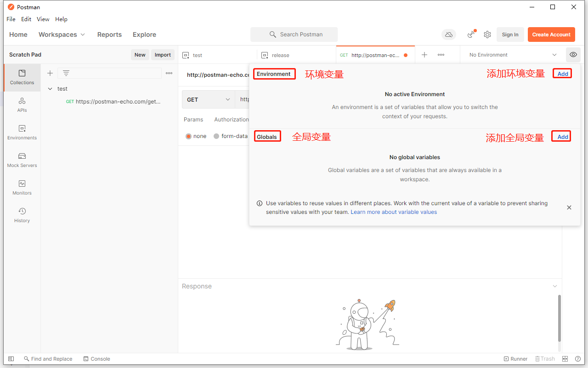The height and width of the screenshot is (368, 588).
Task: Switch to the http://postman-ec... request tab
Action: (x=376, y=55)
